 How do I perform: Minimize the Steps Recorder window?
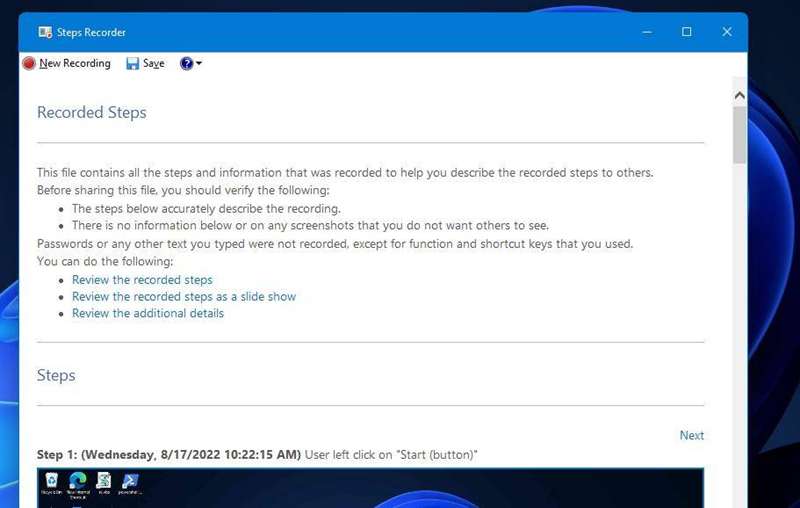coord(645,32)
